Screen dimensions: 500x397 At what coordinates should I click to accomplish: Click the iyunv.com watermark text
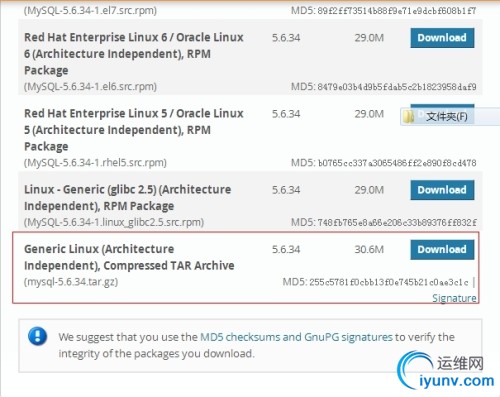tap(456, 381)
